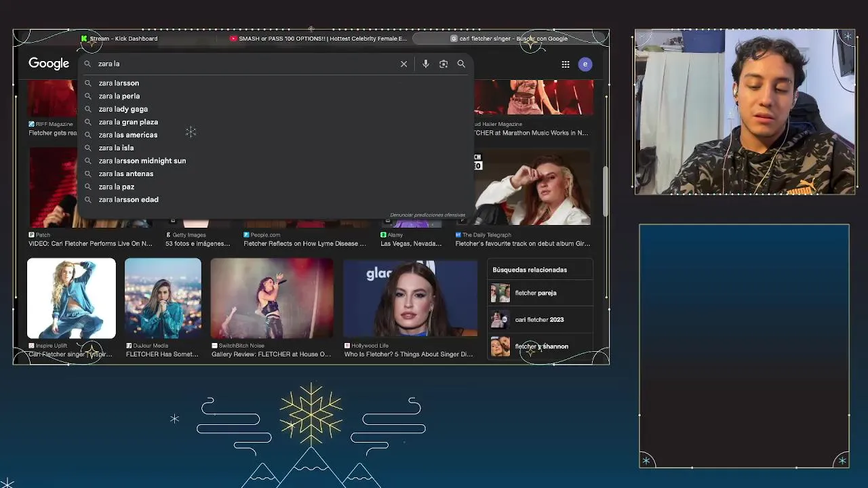Screen dimensions: 868x488
Task: Open 'Who Is Fletcher? 5 Things About Singer' link
Action: click(408, 354)
